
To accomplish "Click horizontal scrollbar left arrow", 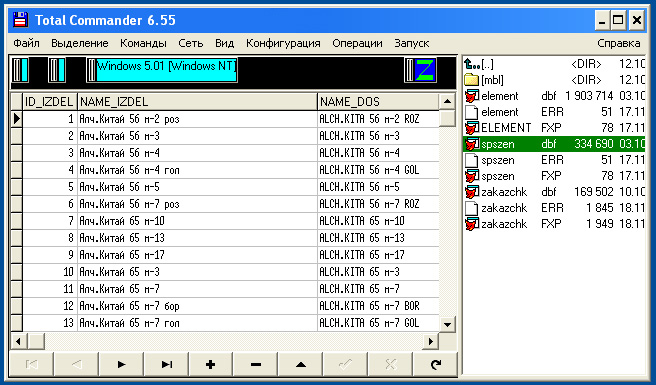I will (x=18, y=341).
